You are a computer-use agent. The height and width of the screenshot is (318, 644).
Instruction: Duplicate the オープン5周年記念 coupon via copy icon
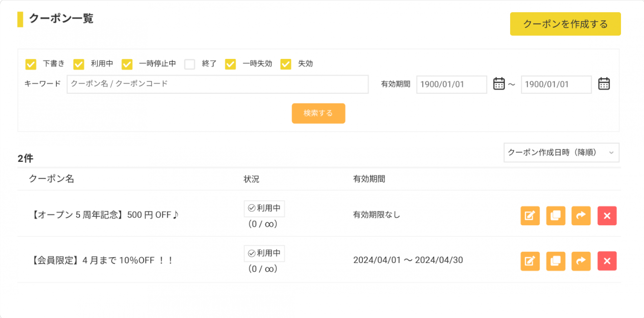555,215
